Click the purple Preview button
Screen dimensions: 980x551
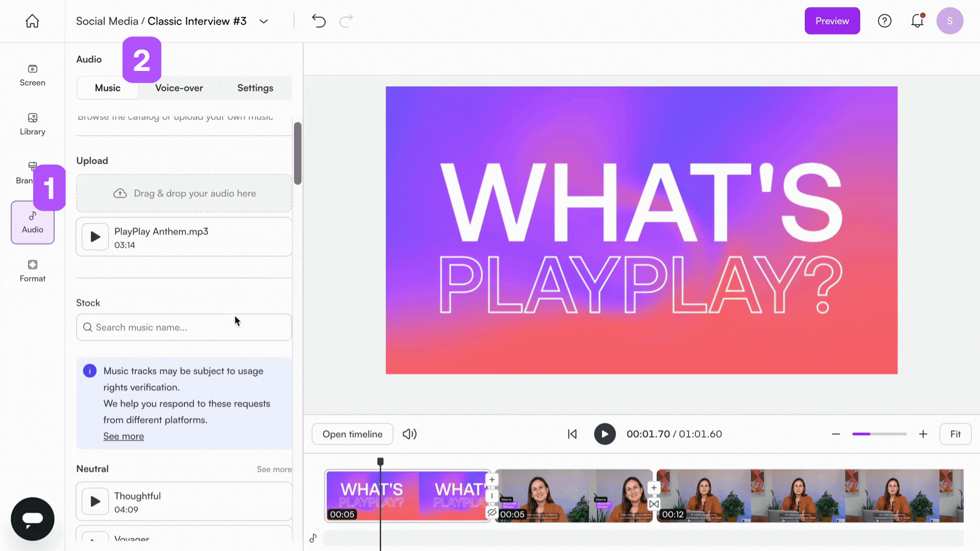click(x=832, y=21)
